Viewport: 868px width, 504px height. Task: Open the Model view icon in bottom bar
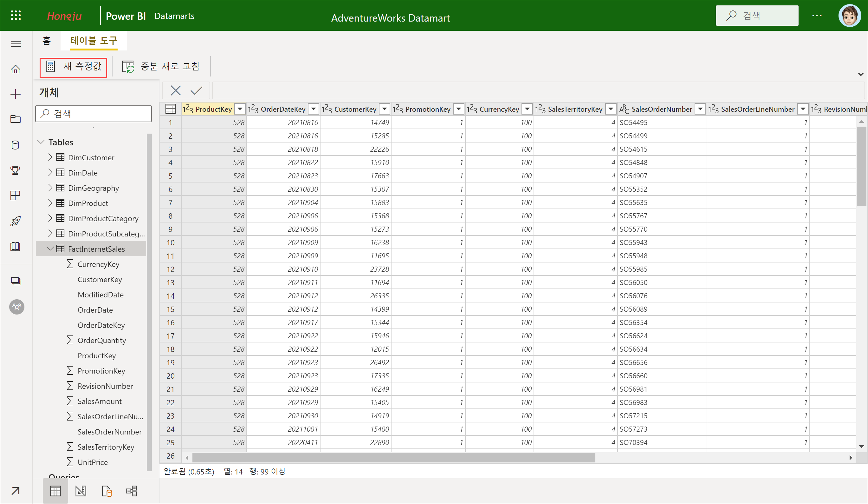point(132,491)
